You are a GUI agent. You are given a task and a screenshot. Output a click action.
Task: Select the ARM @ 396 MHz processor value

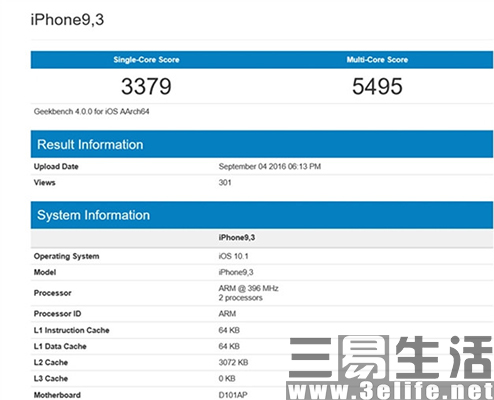point(248,288)
